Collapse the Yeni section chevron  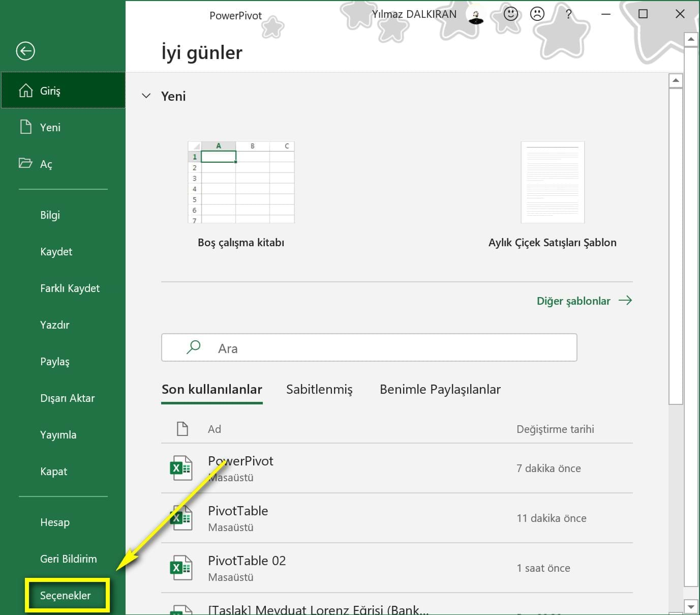coord(146,96)
